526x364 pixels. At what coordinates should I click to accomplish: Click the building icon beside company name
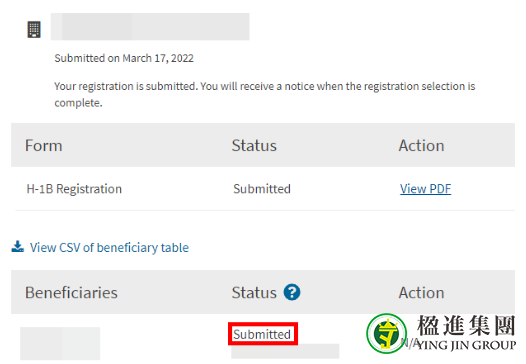tap(34, 30)
